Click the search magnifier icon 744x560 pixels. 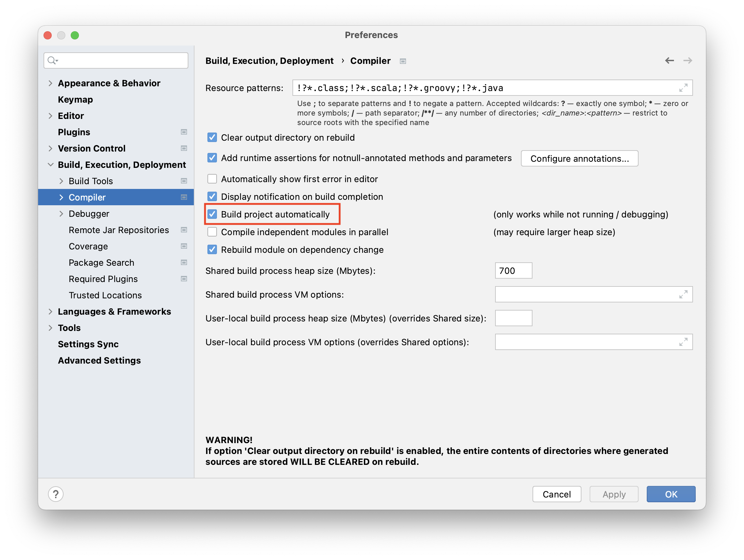[x=52, y=60]
